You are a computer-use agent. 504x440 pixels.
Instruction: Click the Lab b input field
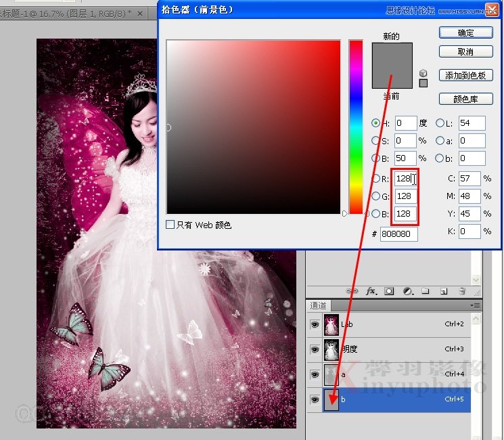pyautogui.click(x=472, y=158)
